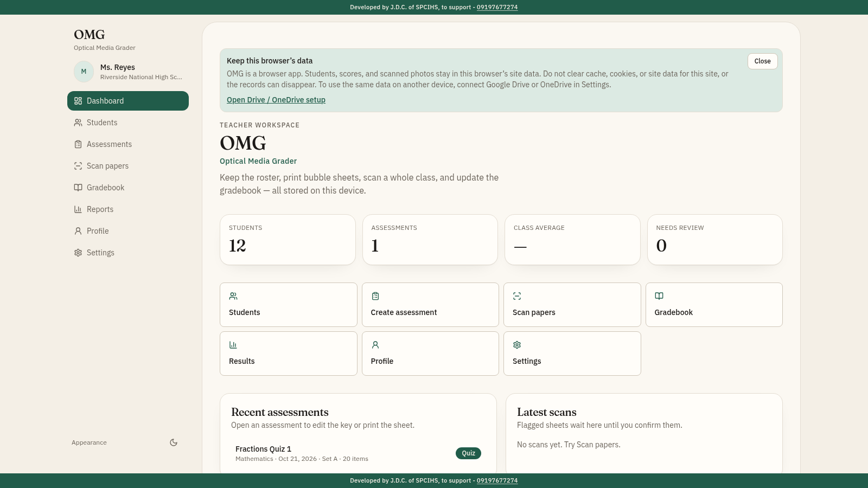The width and height of the screenshot is (868, 488).
Task: Click the OMG logo in the sidebar
Action: [x=90, y=35]
